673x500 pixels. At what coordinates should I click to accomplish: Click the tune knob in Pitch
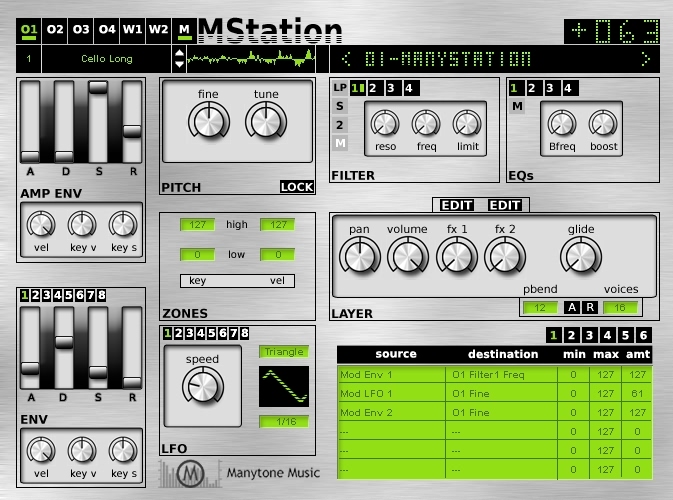click(266, 121)
